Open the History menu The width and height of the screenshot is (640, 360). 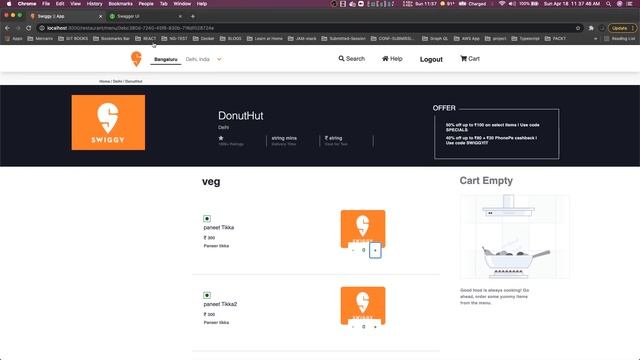click(x=94, y=4)
